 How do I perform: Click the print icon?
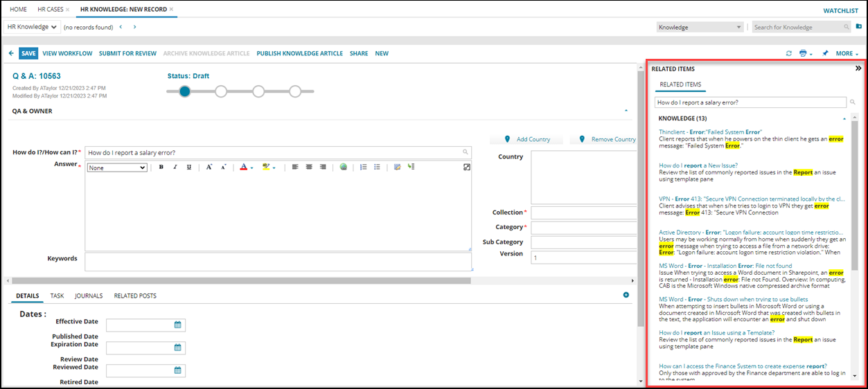click(x=803, y=53)
